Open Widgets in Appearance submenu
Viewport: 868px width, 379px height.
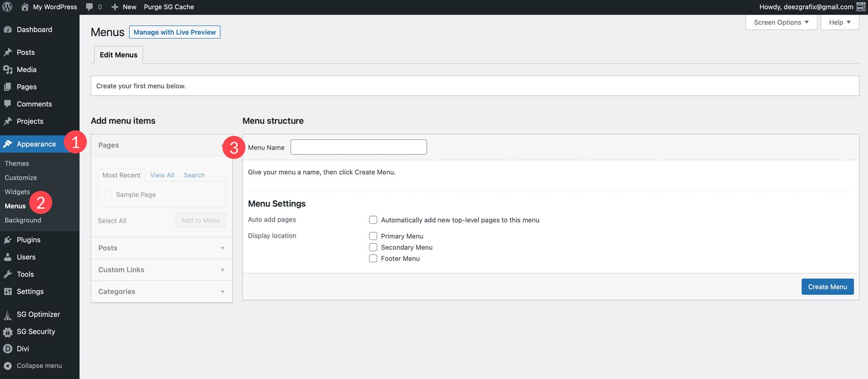(17, 192)
